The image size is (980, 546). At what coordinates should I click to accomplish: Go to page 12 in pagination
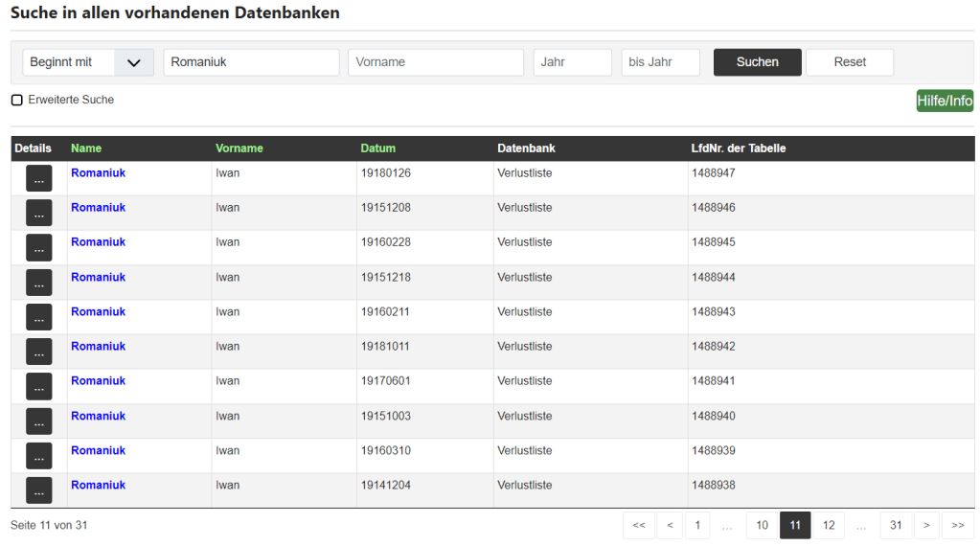829,525
